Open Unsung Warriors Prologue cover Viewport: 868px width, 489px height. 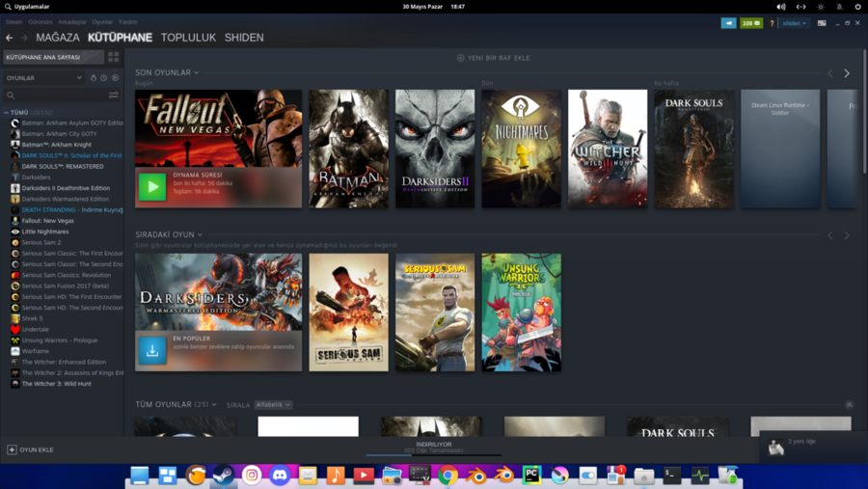point(521,312)
